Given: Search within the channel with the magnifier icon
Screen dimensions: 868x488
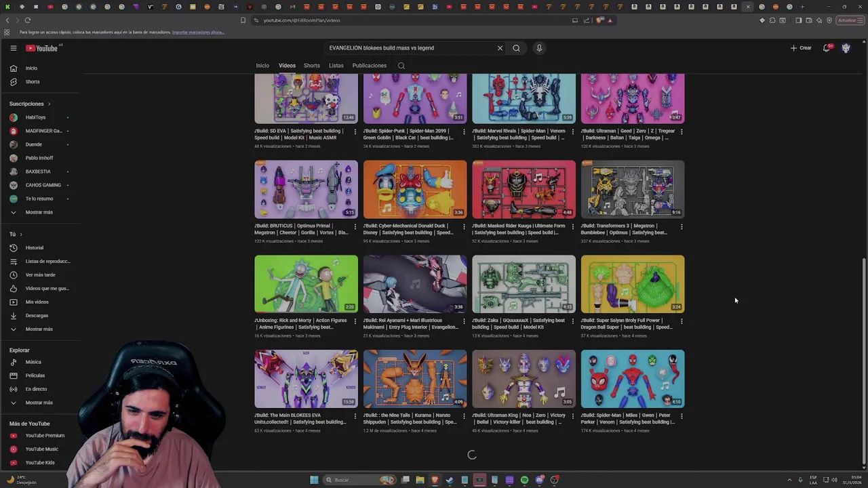Looking at the screenshot, I should pos(401,66).
